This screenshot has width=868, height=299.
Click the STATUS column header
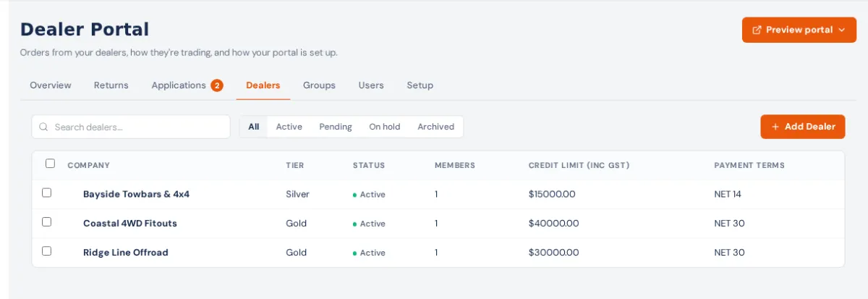tap(369, 165)
